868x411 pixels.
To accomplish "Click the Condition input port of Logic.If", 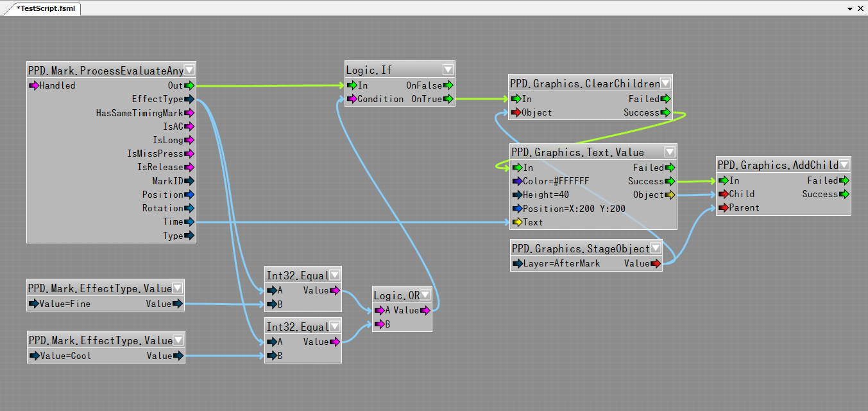I will (352, 99).
